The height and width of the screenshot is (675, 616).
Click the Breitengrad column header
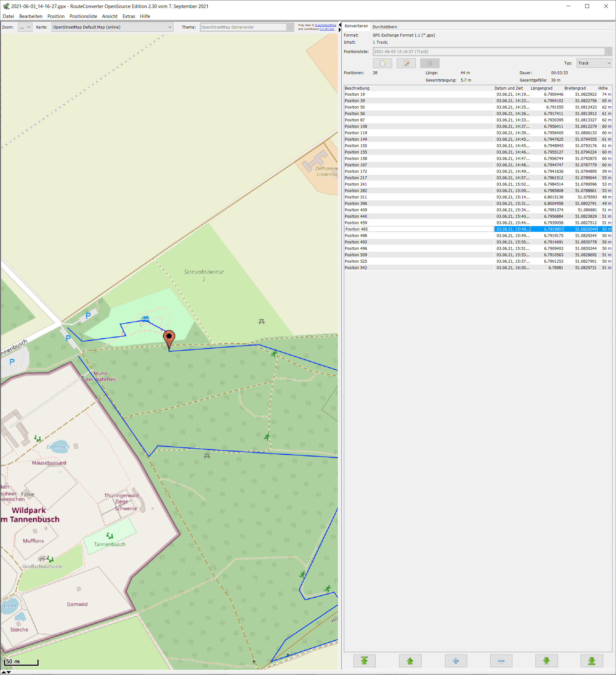(x=575, y=88)
